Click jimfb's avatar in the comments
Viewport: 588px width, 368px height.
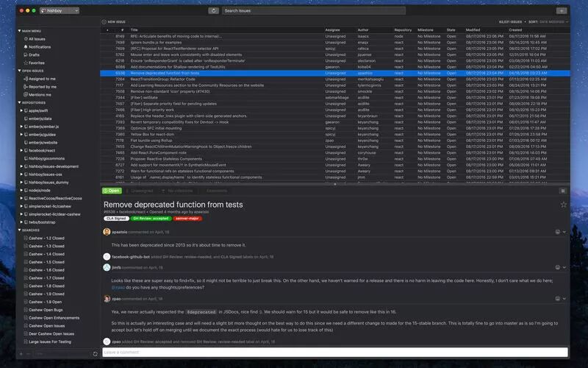click(x=107, y=267)
